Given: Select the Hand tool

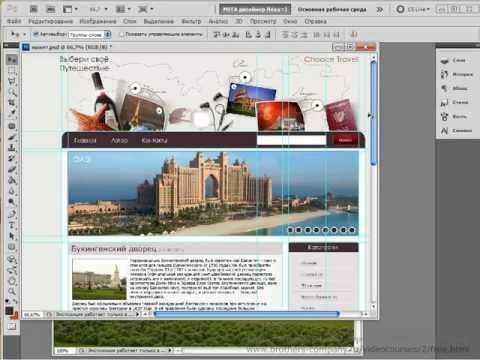Looking at the screenshot, I should (12, 281).
